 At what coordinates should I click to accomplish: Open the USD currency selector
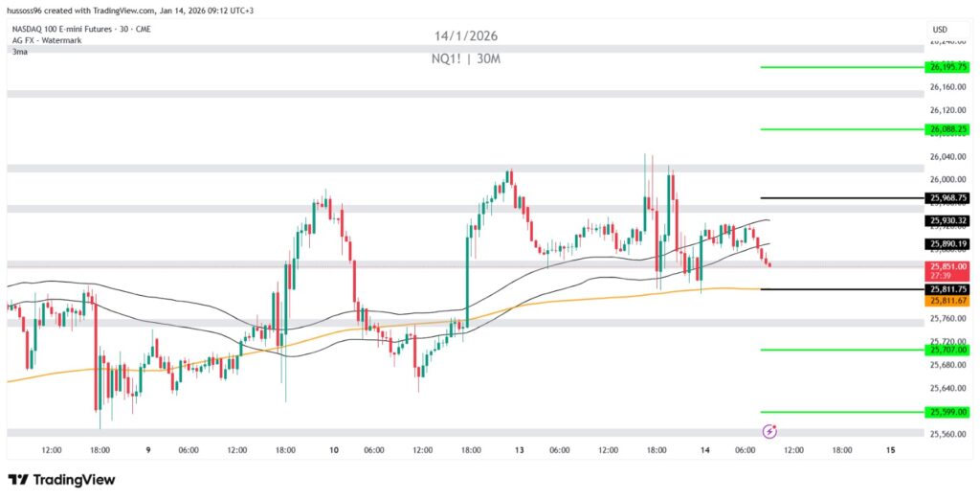coord(939,30)
